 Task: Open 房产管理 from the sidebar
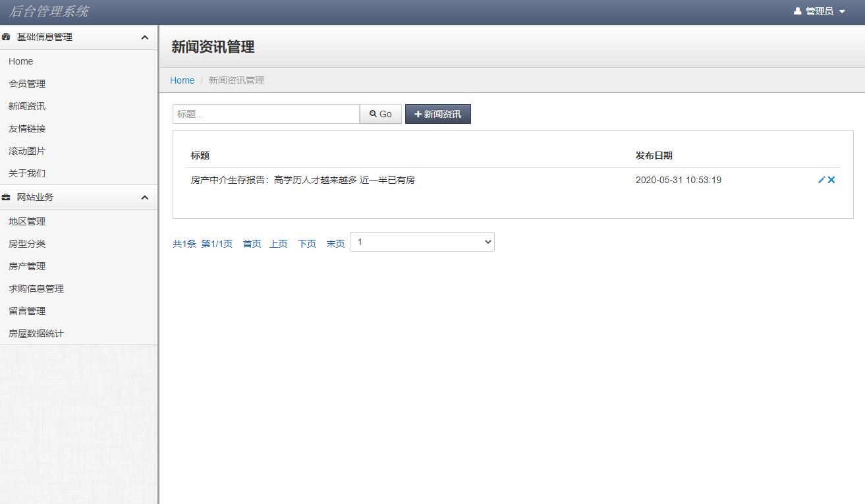pos(27,266)
